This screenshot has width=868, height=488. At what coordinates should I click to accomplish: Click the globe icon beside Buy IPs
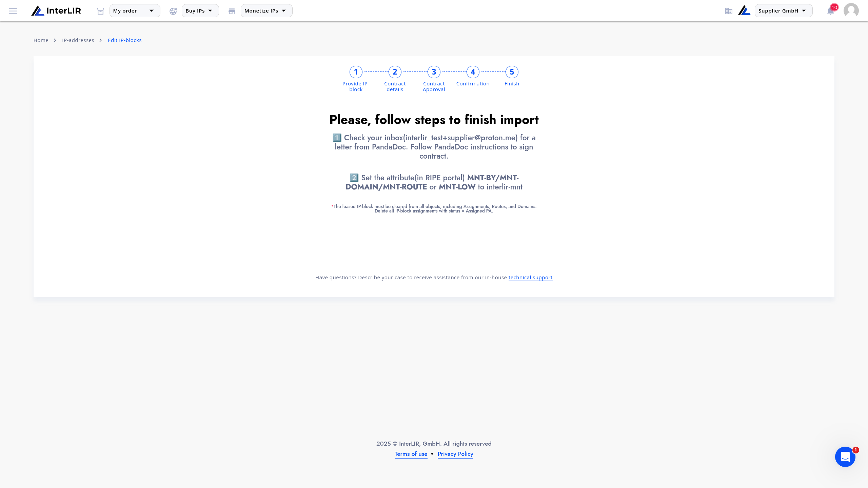(173, 11)
